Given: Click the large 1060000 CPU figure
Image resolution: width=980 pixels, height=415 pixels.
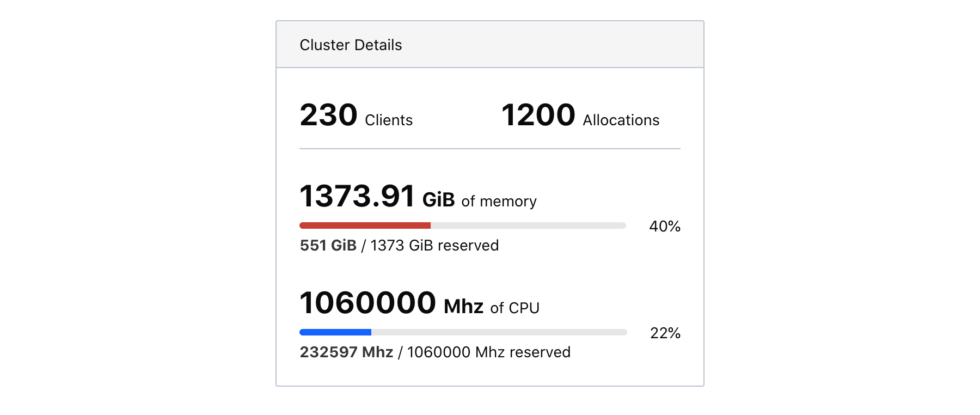Looking at the screenshot, I should (x=368, y=303).
